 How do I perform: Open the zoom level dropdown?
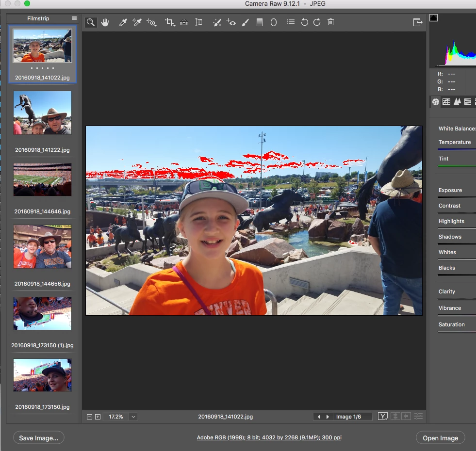pyautogui.click(x=133, y=417)
